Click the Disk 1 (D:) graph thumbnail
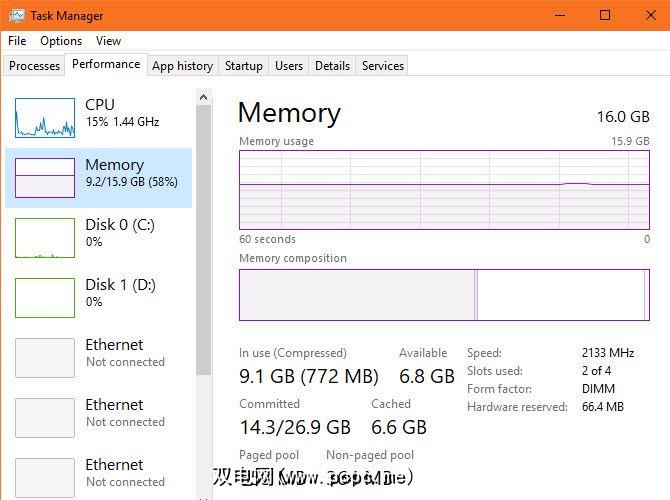The width and height of the screenshot is (670, 500). (45, 298)
